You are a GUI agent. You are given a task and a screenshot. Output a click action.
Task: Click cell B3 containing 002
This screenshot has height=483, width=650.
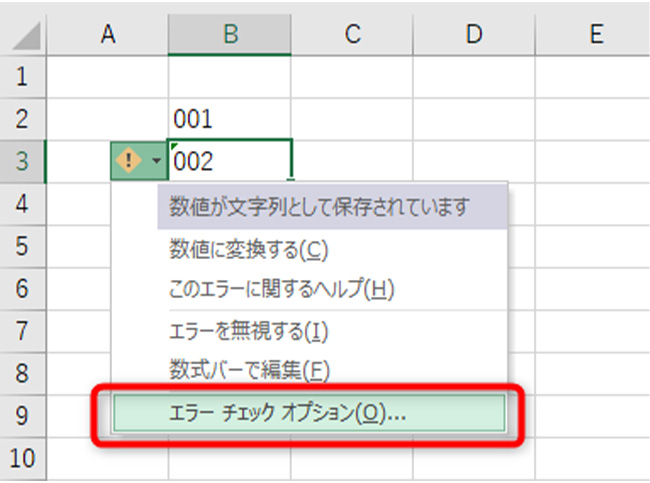230,161
